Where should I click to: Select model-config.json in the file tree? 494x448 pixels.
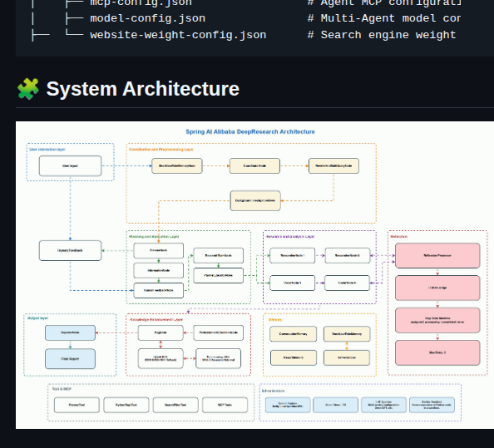tap(147, 18)
